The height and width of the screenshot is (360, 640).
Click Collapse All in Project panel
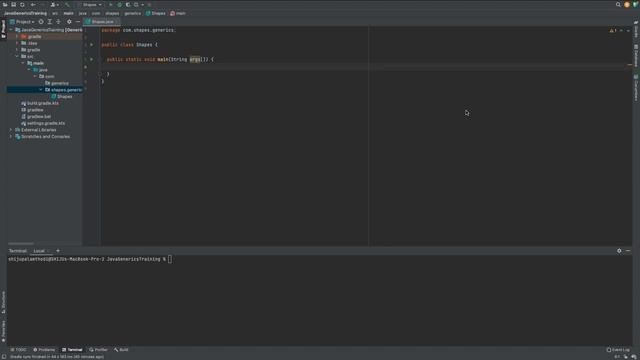58,22
